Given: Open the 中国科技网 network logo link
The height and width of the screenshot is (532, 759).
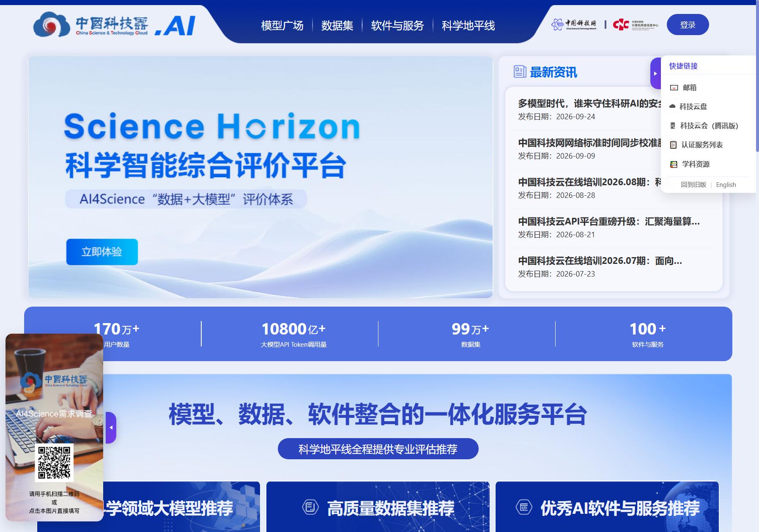Looking at the screenshot, I should (574, 25).
